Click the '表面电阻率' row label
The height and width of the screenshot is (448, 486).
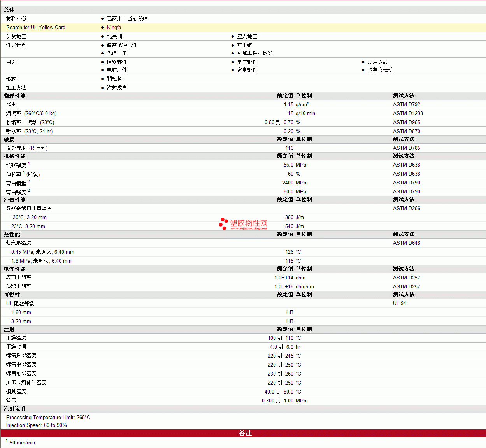point(19,278)
